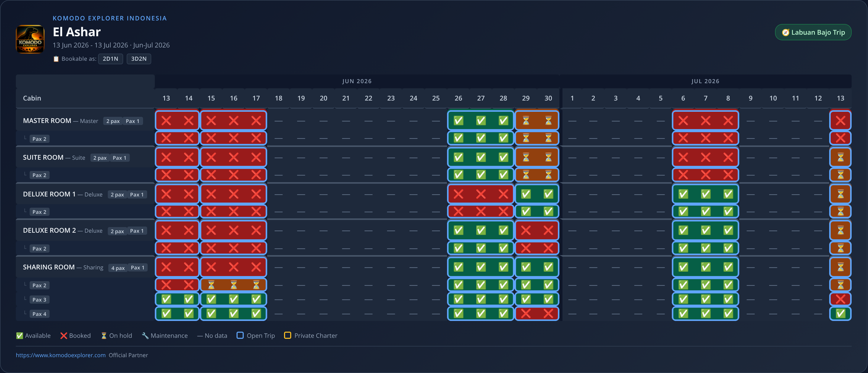Click the JUN 2026 month header

pyautogui.click(x=357, y=81)
